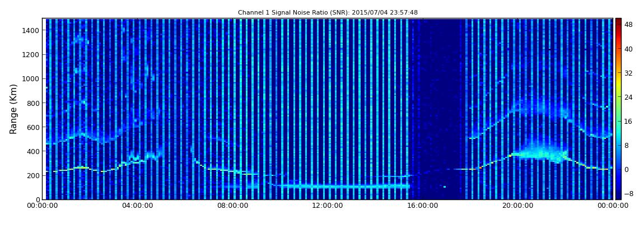Click the colorbar label 8
The width and height of the screenshot is (644, 228).
pyautogui.click(x=627, y=146)
